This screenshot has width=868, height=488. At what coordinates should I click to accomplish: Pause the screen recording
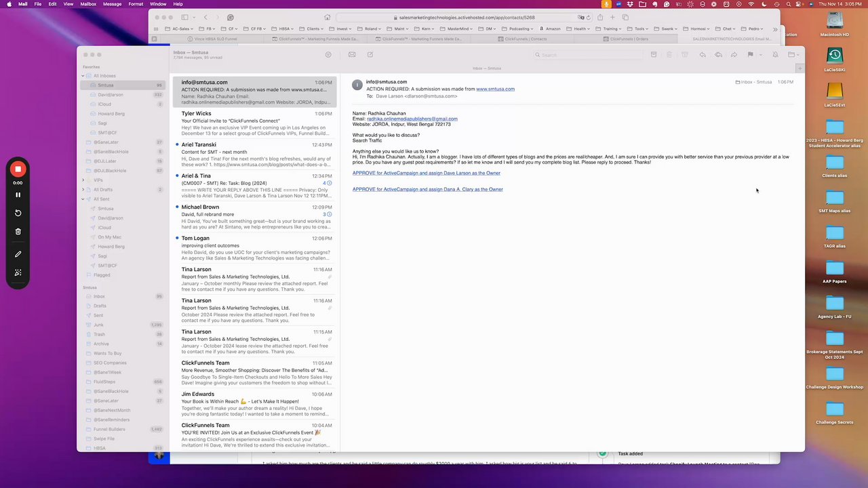click(18, 195)
